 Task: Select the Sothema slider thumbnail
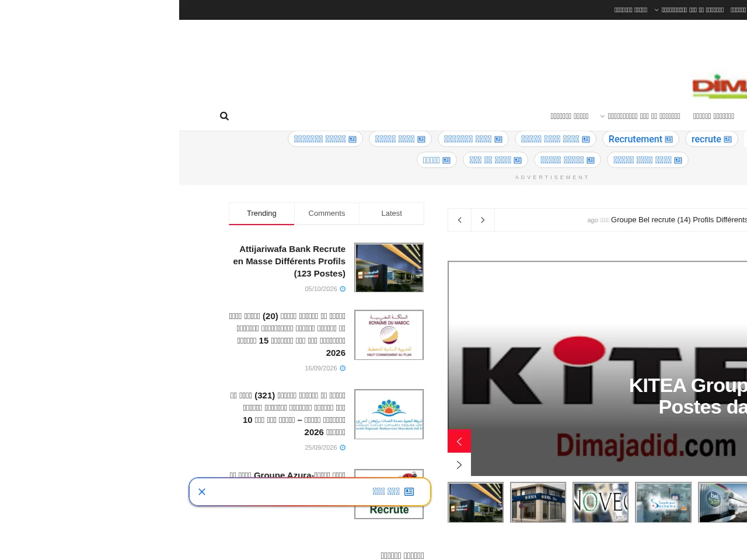tap(664, 502)
